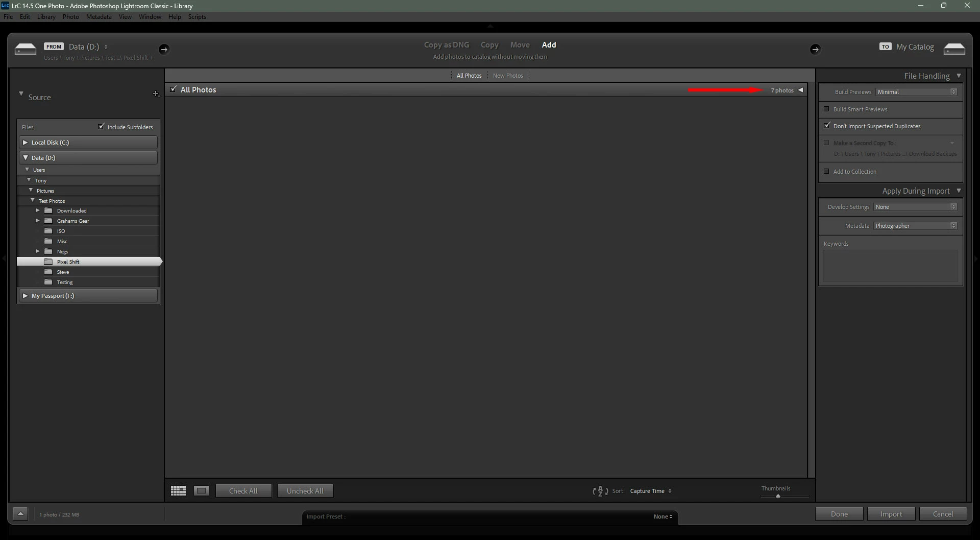Enable Make a Second Copy To
The width and height of the screenshot is (980, 540).
[x=826, y=143]
